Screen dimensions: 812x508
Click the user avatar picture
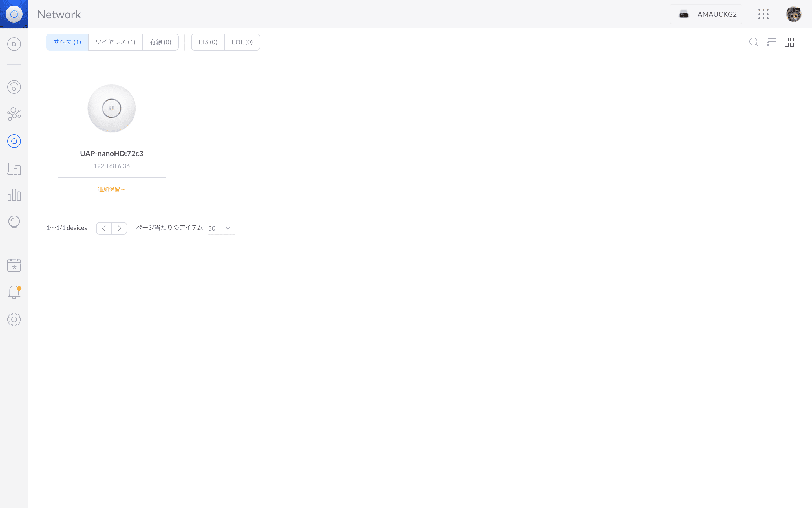pyautogui.click(x=794, y=14)
